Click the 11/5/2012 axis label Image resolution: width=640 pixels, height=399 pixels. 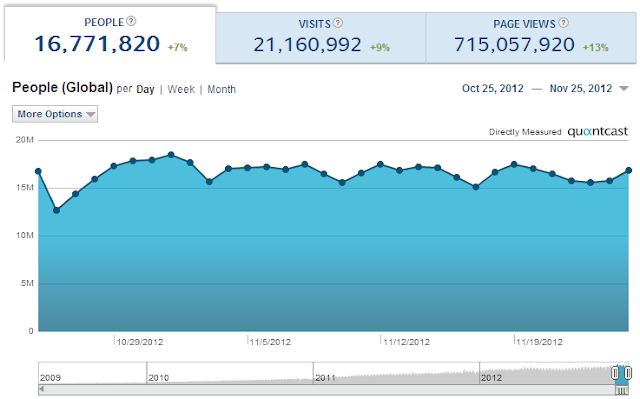coord(270,342)
